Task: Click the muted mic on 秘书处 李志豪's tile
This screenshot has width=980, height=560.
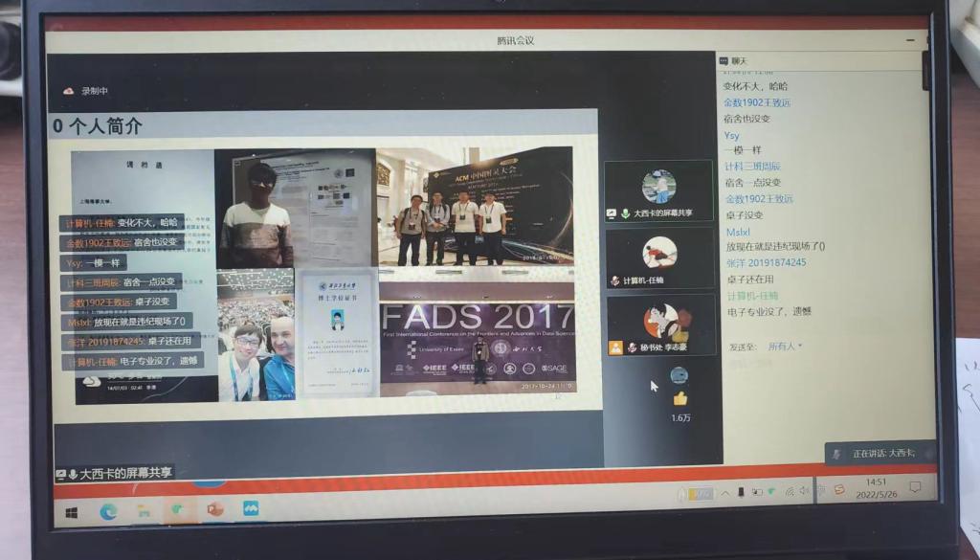Action: click(631, 347)
